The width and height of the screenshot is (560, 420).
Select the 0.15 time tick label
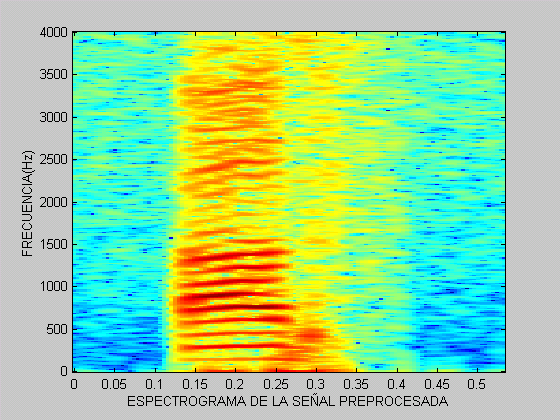(x=195, y=385)
